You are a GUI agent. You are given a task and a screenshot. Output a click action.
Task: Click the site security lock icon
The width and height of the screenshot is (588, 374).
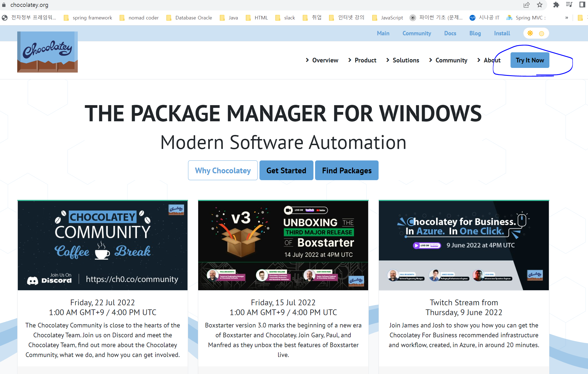click(x=4, y=5)
